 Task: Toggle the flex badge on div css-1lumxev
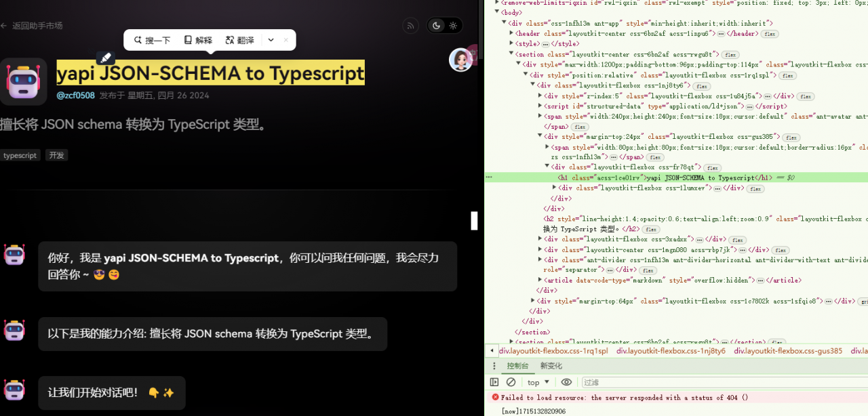click(x=755, y=189)
